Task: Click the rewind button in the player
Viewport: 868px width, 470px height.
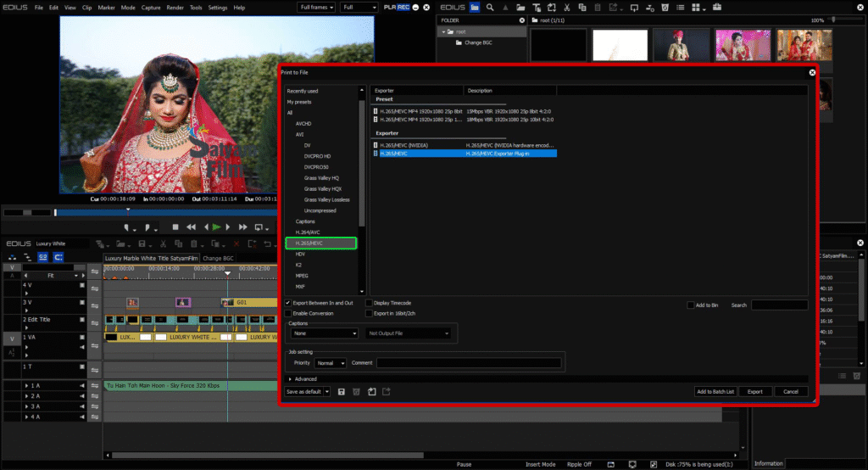Action: [191, 227]
